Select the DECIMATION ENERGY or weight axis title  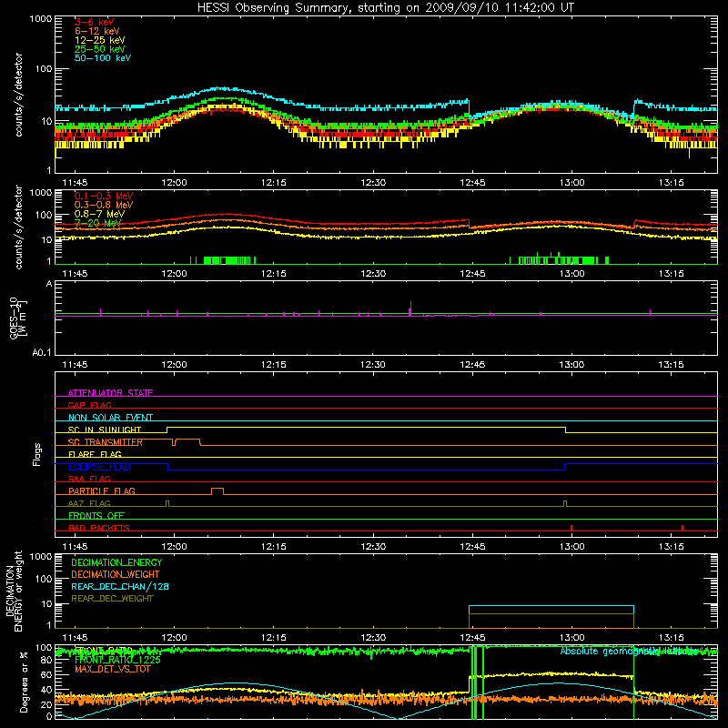[x=15, y=591]
